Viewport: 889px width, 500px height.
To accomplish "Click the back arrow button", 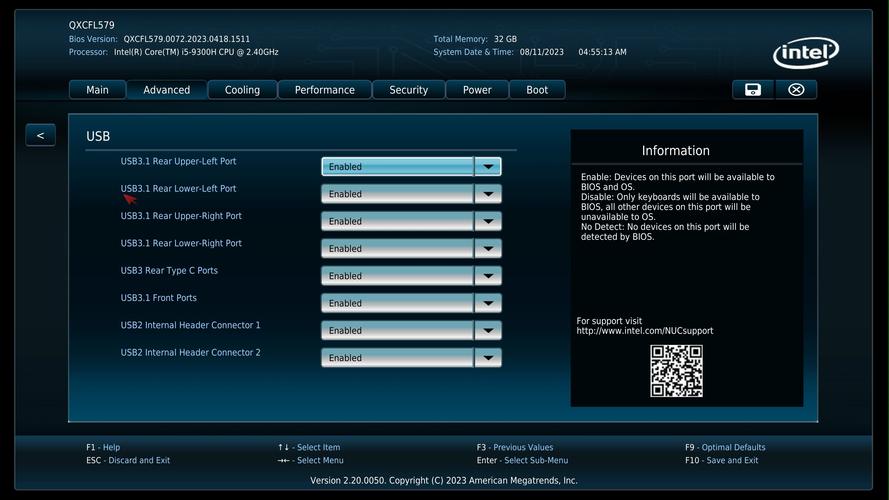I will 40,135.
